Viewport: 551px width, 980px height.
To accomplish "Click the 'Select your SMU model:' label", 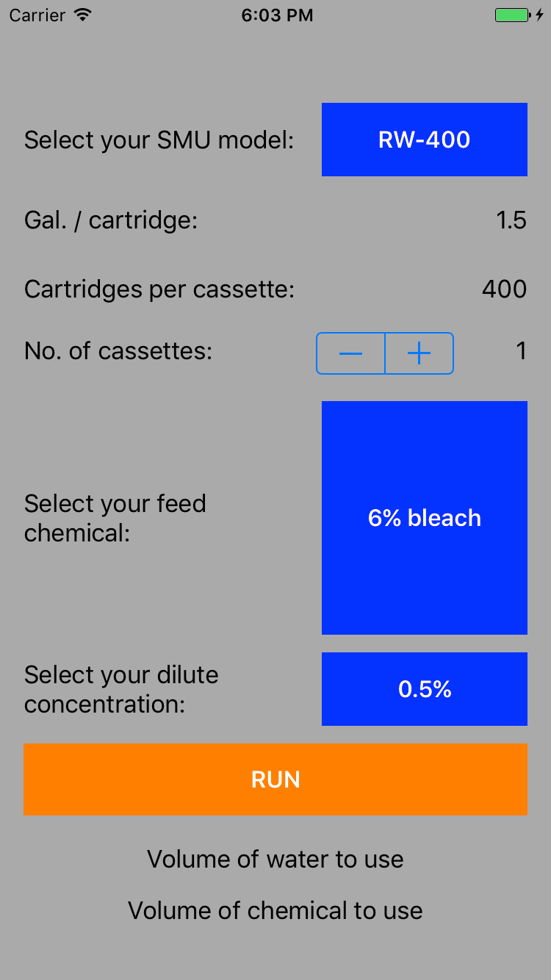I will [x=159, y=140].
